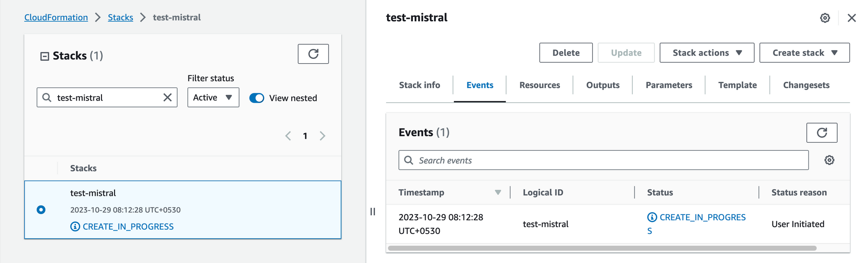
Task: Open the Create stack dropdown
Action: click(x=804, y=52)
